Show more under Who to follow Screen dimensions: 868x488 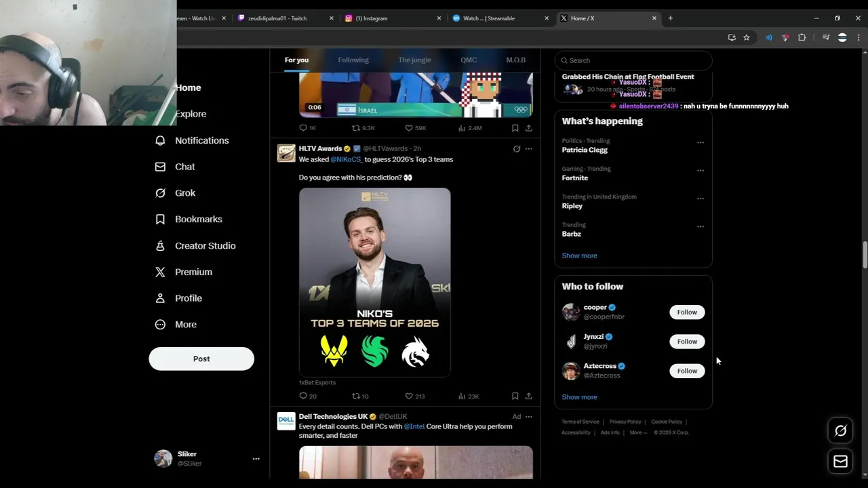click(579, 397)
